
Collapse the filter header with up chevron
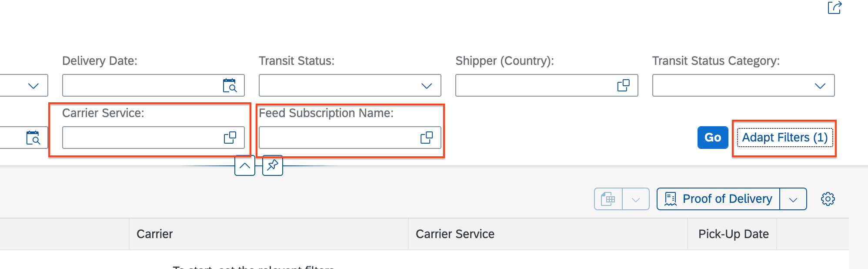click(x=245, y=165)
